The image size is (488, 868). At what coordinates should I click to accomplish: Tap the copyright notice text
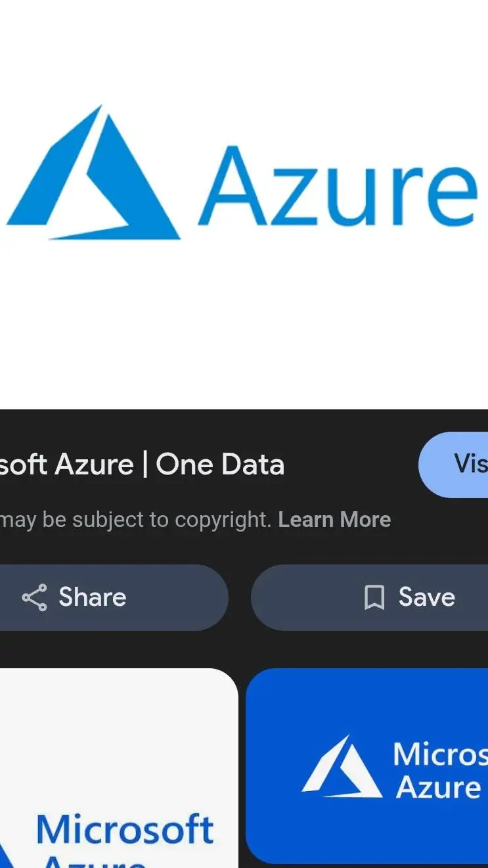(x=135, y=520)
